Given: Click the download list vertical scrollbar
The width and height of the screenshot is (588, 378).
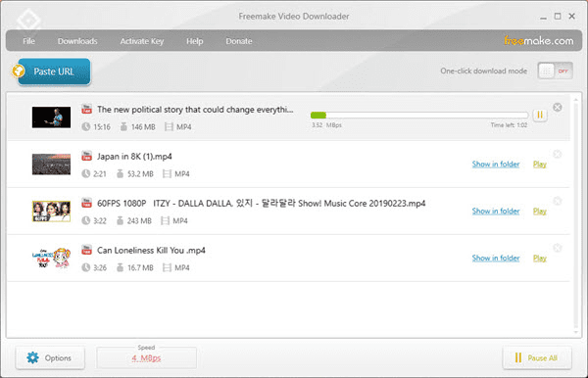Looking at the screenshot, I should pyautogui.click(x=575, y=215).
